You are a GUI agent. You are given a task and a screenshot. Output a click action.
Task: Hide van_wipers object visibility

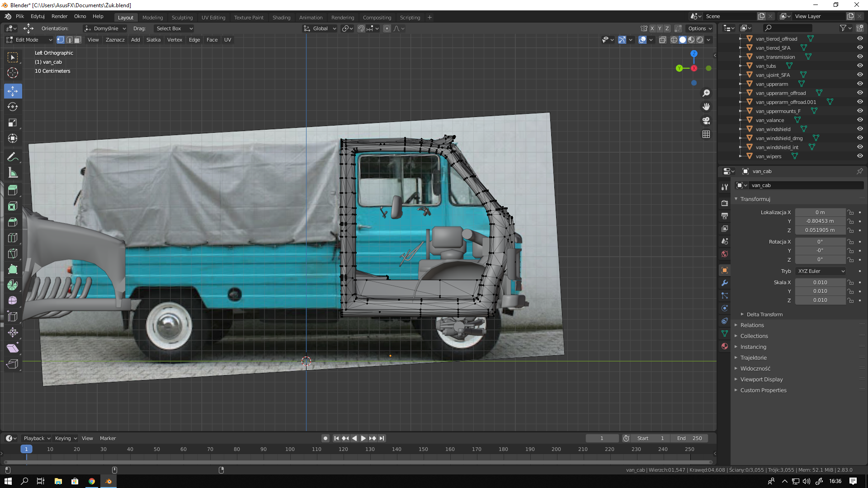coord(860,156)
